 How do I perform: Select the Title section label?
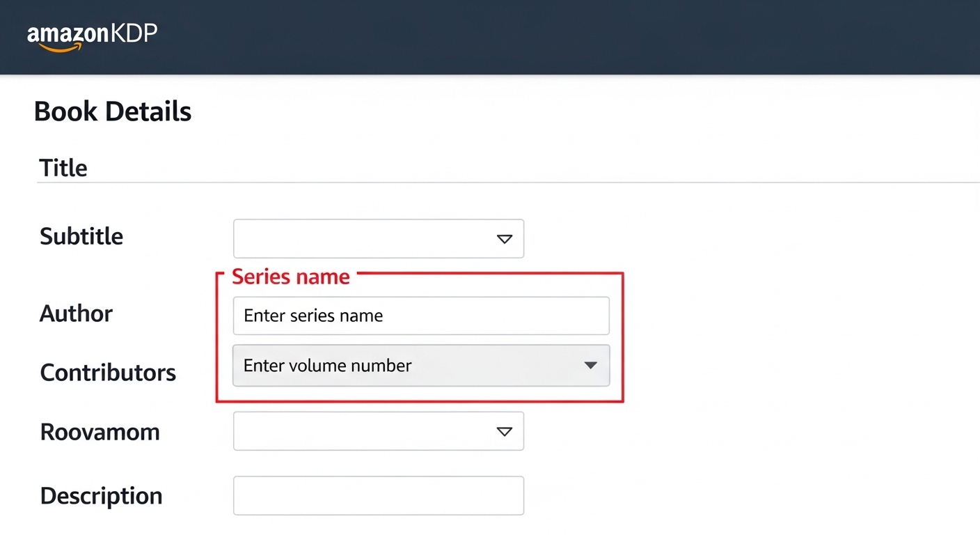[x=63, y=167]
